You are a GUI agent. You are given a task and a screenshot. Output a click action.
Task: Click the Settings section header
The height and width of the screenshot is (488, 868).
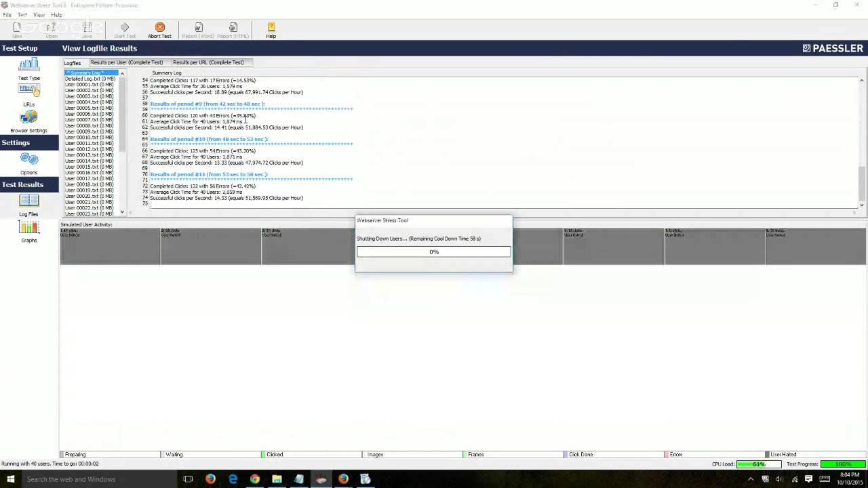click(29, 143)
